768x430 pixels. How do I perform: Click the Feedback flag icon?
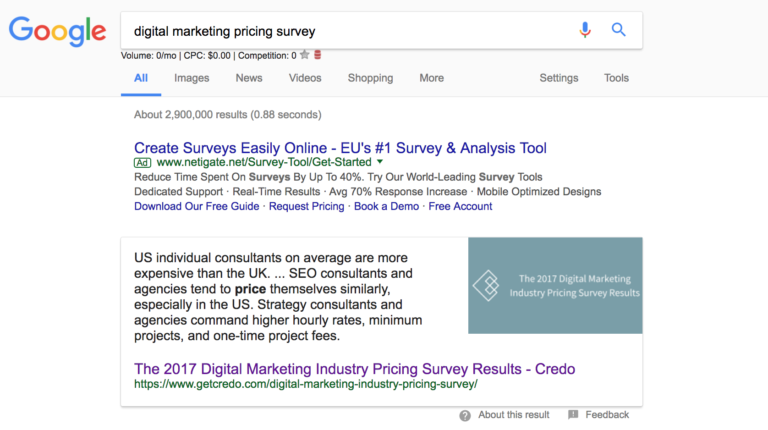[x=573, y=415]
